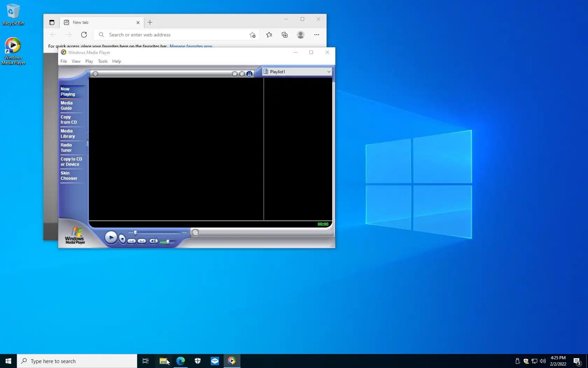Open the Play menu in Media Player

[x=89, y=61]
